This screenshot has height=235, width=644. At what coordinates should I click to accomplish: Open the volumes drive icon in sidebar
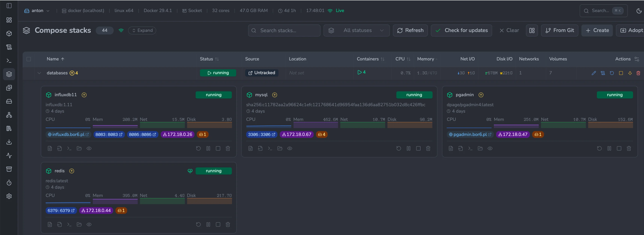click(9, 101)
